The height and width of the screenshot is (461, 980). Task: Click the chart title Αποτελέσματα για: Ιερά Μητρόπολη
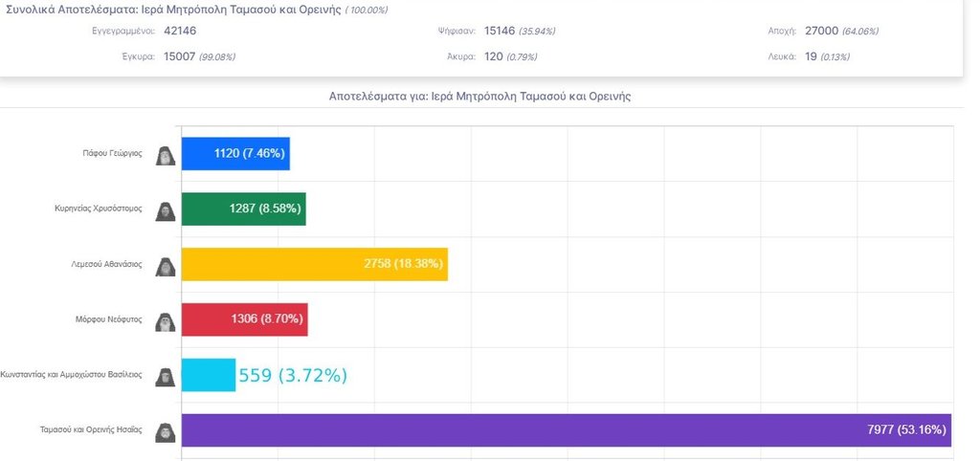pos(479,97)
